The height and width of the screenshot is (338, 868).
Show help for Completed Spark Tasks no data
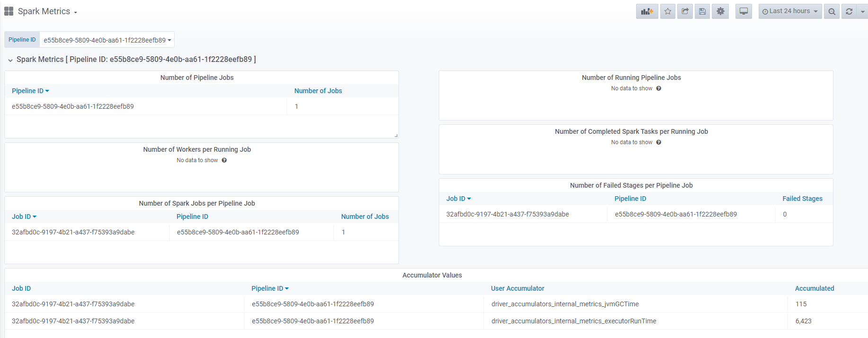(658, 142)
